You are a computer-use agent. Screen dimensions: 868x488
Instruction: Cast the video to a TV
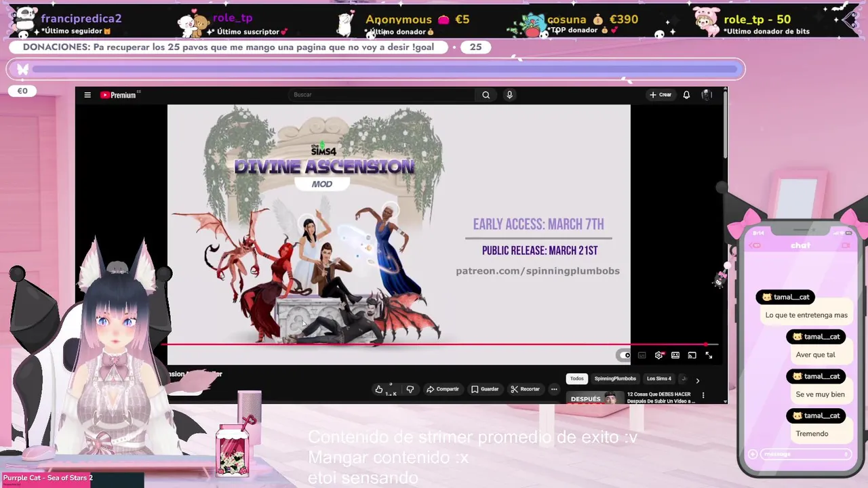tap(692, 355)
